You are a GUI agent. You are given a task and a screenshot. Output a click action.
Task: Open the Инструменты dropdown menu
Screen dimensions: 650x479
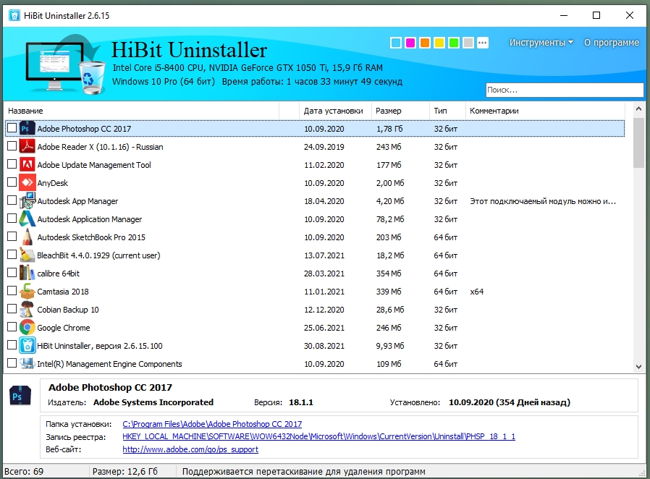pyautogui.click(x=541, y=43)
